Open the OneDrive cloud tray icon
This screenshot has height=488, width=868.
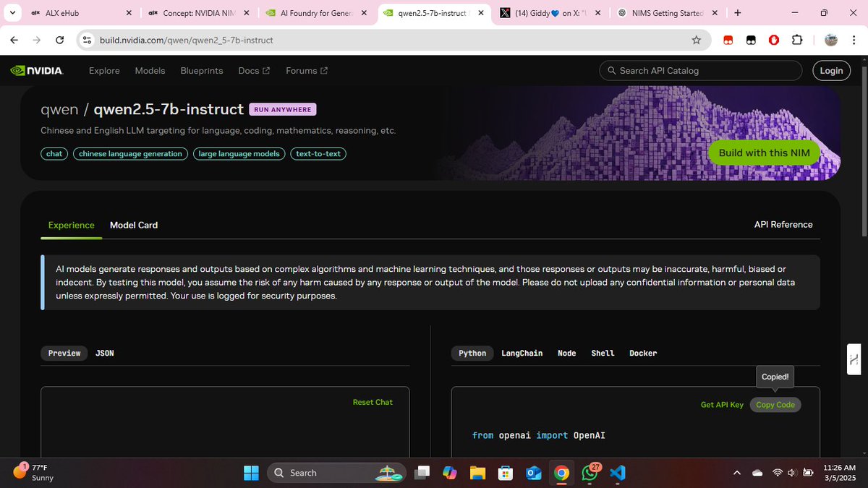pyautogui.click(x=757, y=473)
